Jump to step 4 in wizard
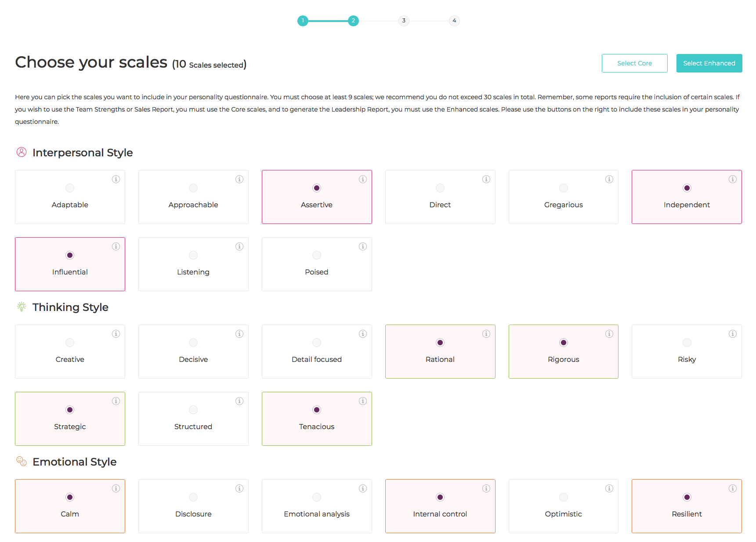The width and height of the screenshot is (756, 542). pos(454,21)
